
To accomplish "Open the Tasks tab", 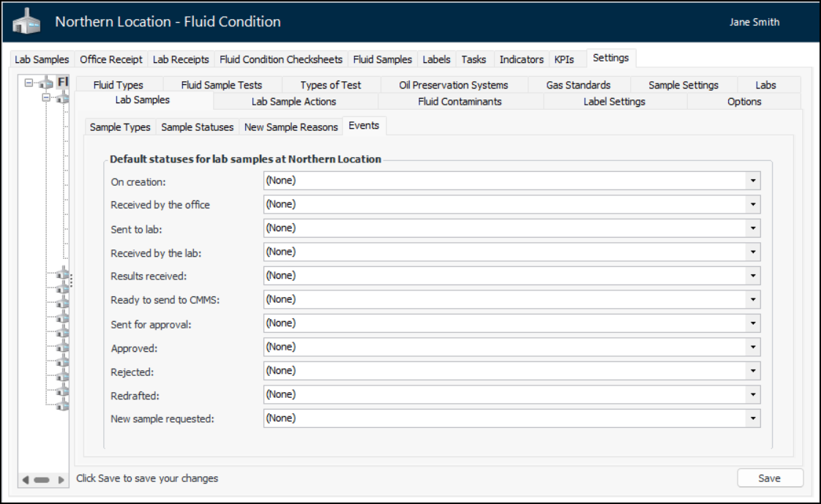I will pyautogui.click(x=473, y=59).
